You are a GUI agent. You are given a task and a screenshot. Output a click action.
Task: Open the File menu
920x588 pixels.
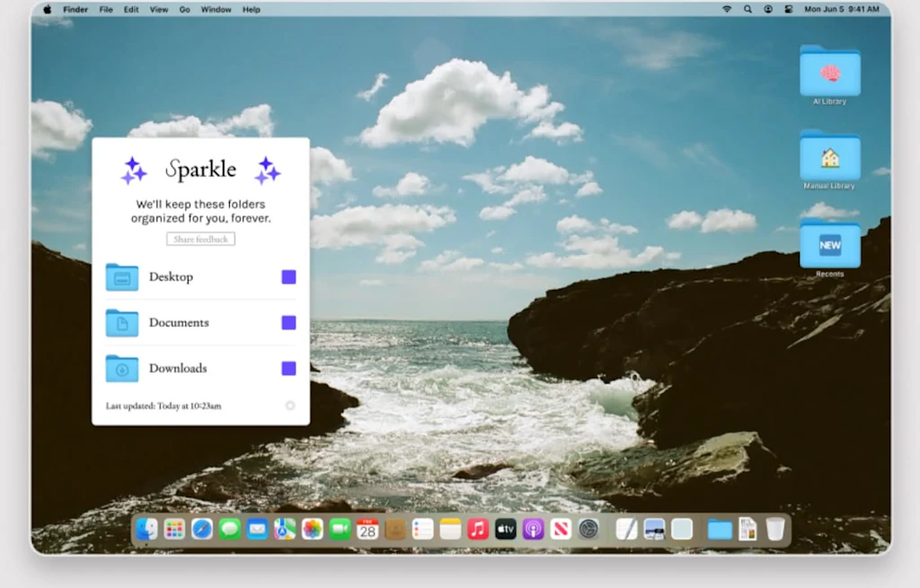pos(106,9)
